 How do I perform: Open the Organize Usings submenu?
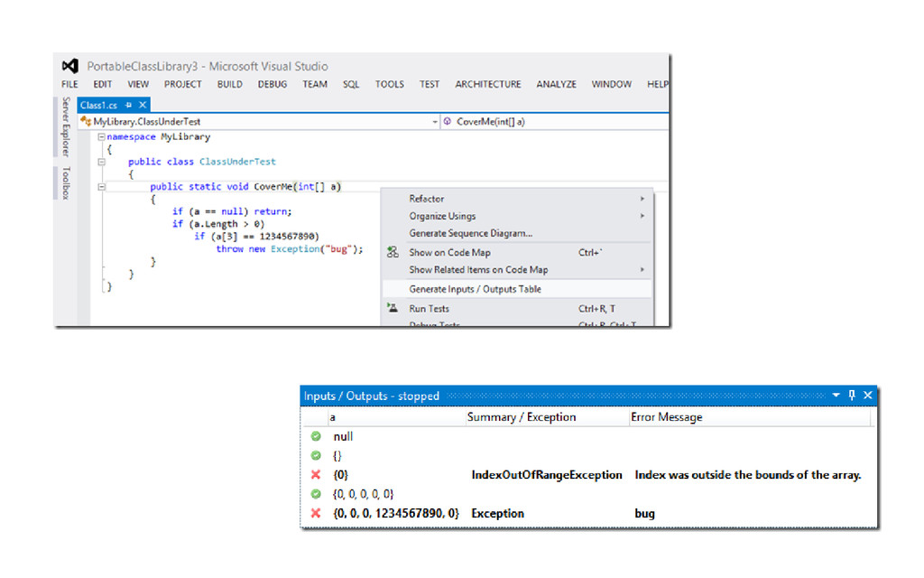tap(517, 216)
